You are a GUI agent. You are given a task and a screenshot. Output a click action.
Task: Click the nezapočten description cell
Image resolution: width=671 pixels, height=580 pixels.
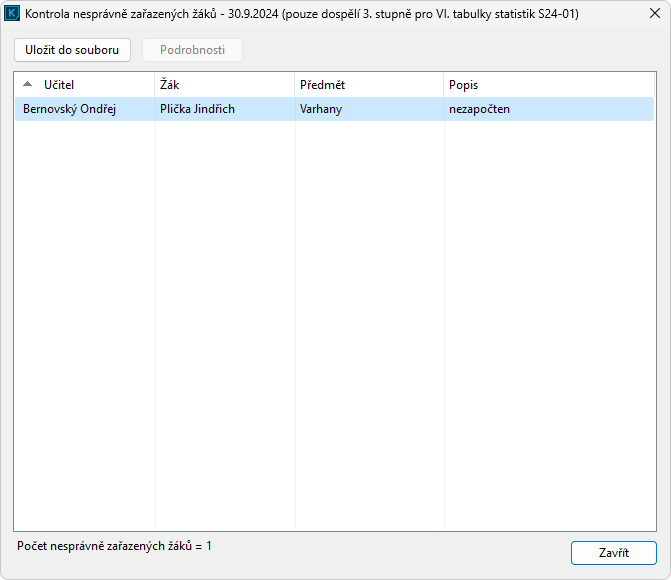click(x=479, y=109)
